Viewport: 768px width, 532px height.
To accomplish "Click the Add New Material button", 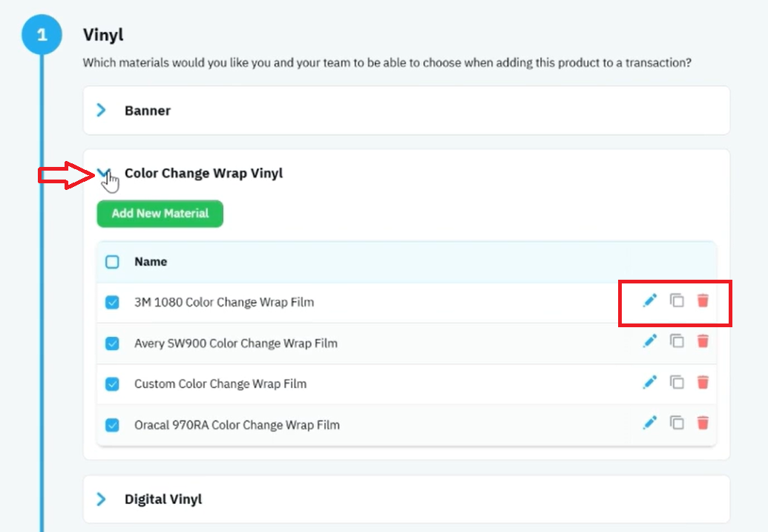I will point(160,214).
